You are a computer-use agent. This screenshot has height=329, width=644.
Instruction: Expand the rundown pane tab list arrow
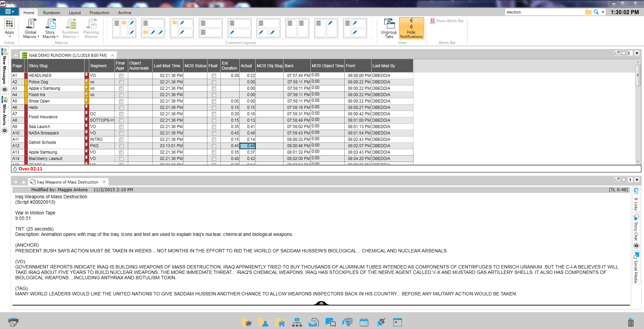click(x=16, y=56)
